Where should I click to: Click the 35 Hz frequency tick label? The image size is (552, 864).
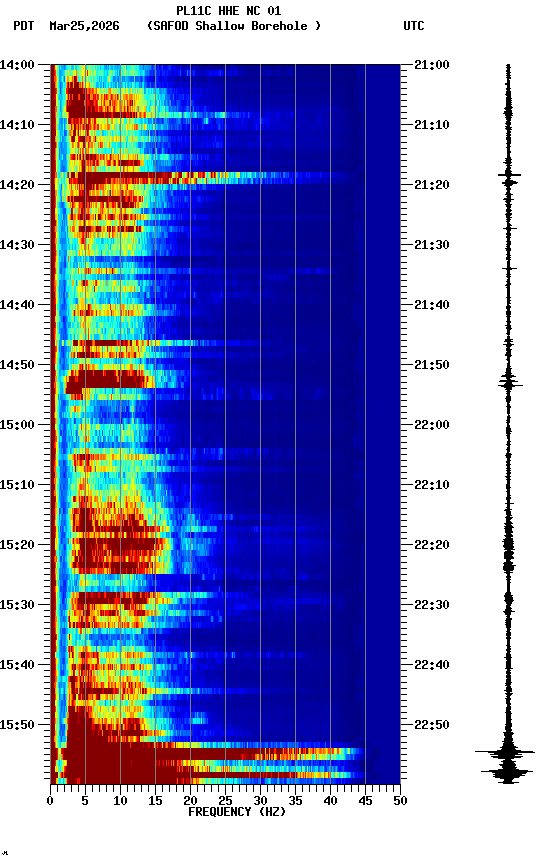[295, 801]
